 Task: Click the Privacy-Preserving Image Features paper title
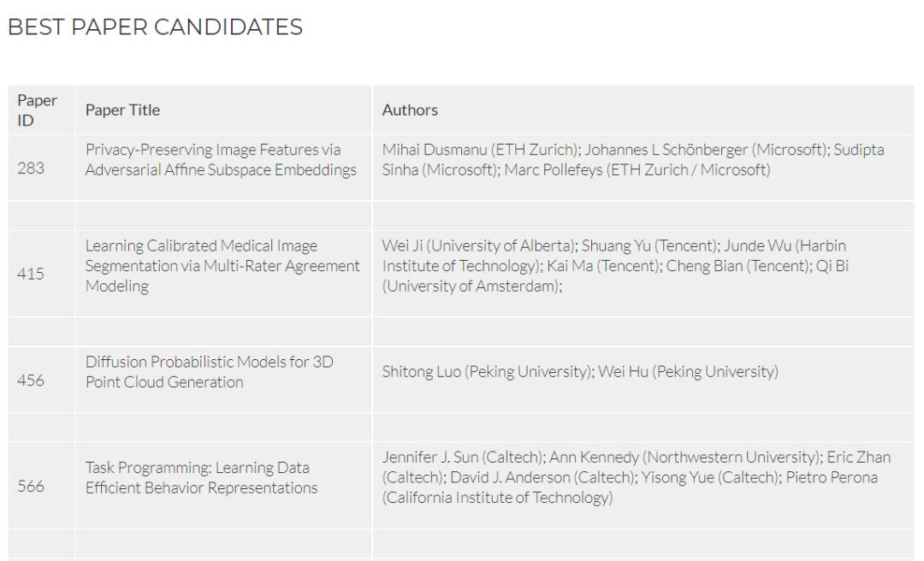(221, 160)
